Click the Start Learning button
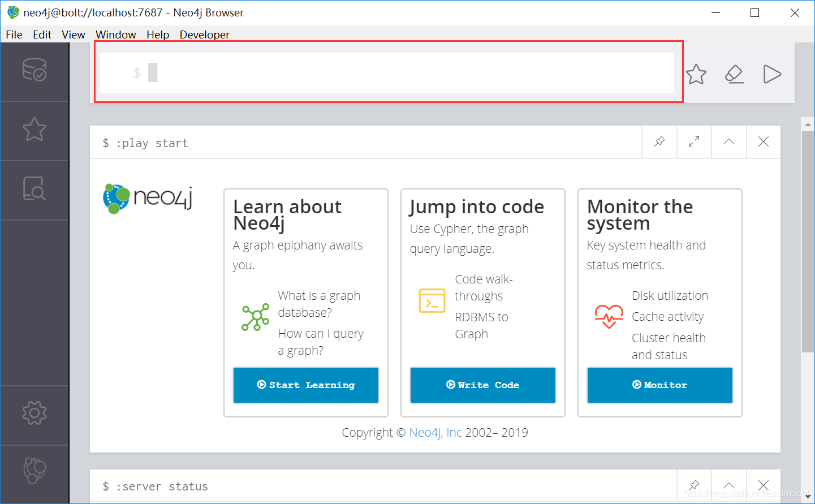This screenshot has width=815, height=504. (306, 385)
